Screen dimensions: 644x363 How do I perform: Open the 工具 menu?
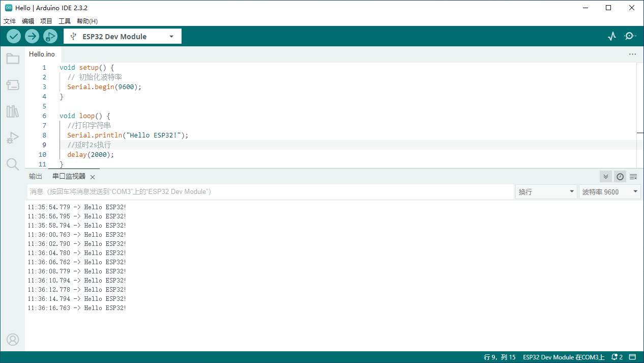(x=65, y=21)
